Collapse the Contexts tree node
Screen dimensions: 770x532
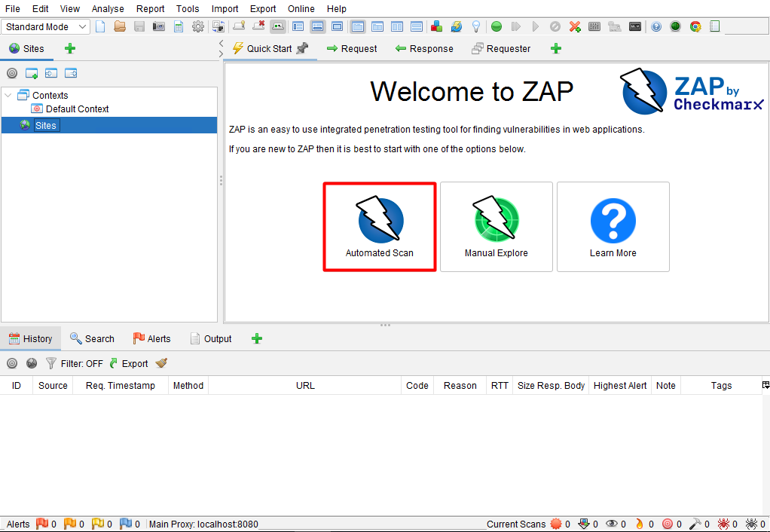(x=8, y=95)
